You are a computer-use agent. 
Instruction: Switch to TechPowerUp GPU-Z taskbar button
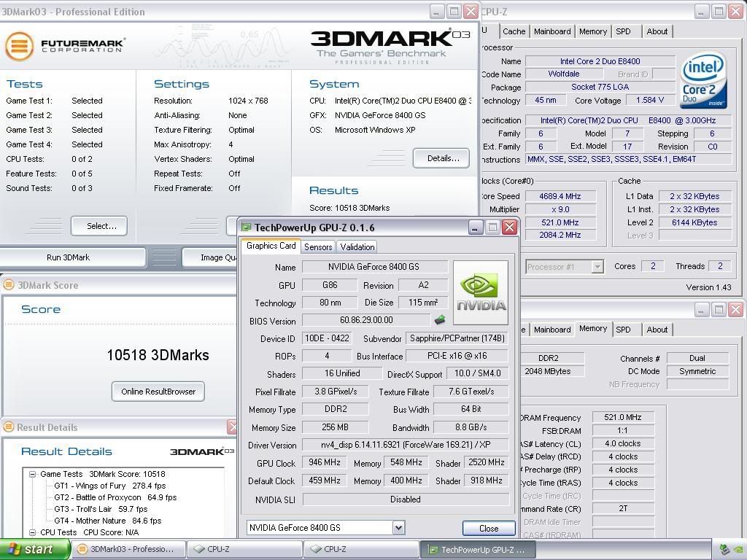pos(478,550)
